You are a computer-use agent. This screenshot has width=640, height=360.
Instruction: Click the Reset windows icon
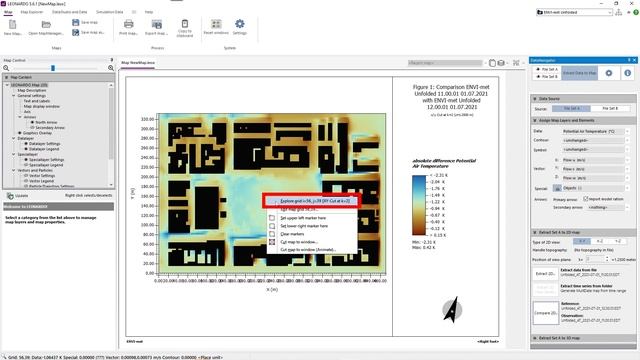[216, 24]
